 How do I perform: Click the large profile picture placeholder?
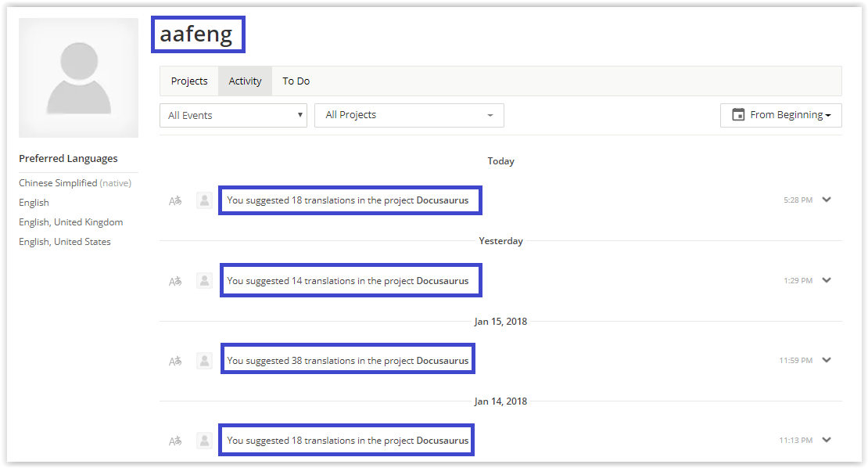coord(79,77)
